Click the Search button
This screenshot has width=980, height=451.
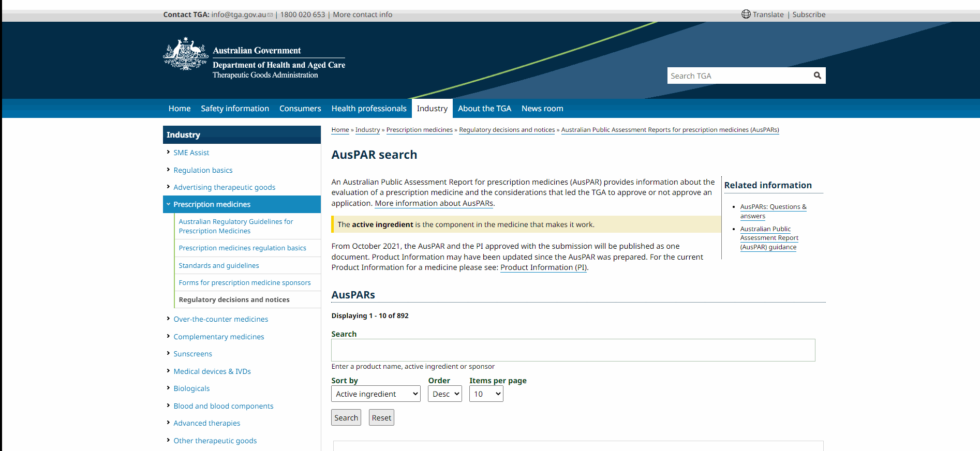click(346, 417)
